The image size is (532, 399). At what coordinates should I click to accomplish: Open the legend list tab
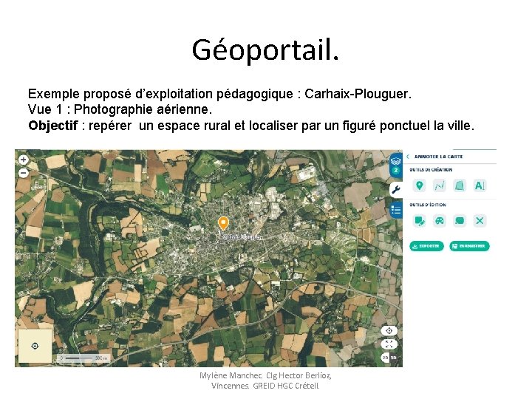396,211
